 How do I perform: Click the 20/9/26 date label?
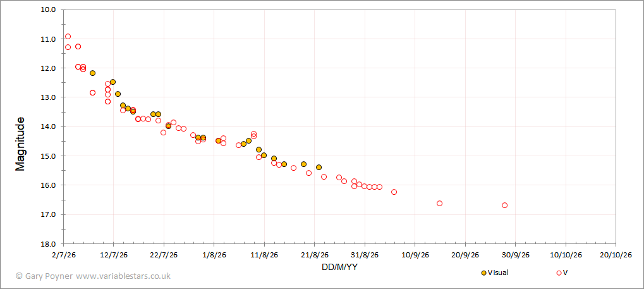[x=465, y=255]
